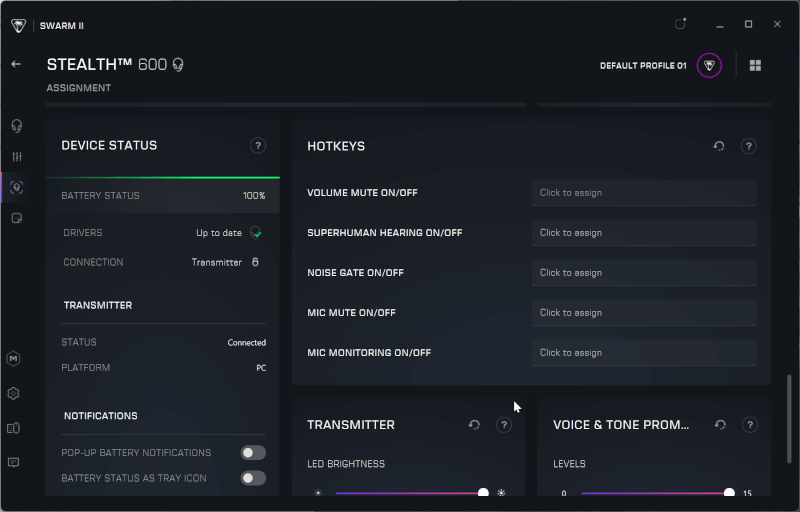Open help for Voice & Tone Prompts
Image resolution: width=800 pixels, height=512 pixels.
point(750,425)
